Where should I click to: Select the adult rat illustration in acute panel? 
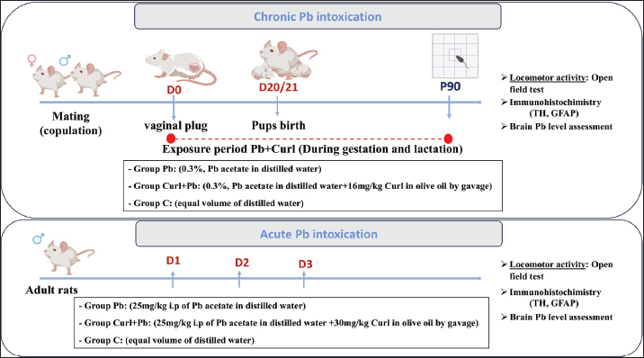point(69,257)
